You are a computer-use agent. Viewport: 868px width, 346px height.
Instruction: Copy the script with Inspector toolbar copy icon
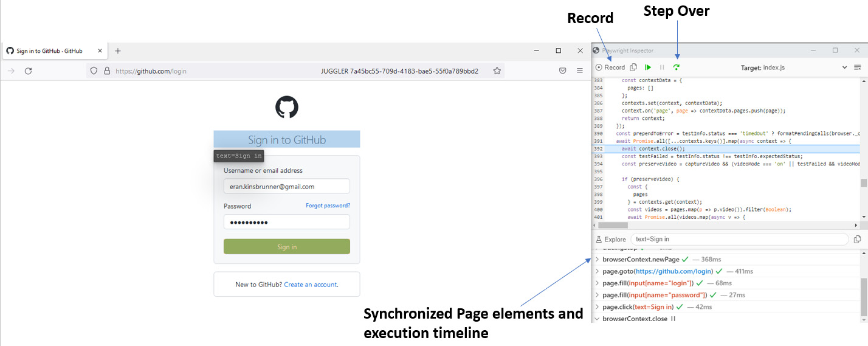[634, 67]
